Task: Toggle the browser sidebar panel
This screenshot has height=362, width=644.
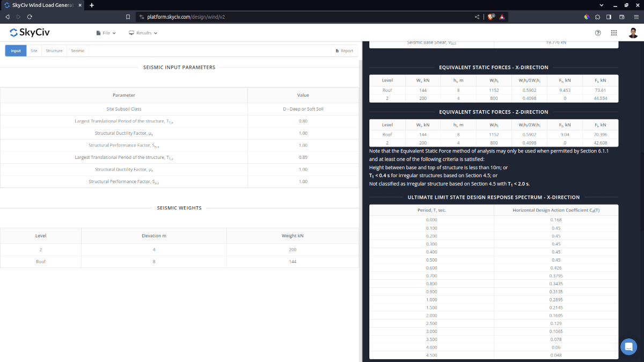Action: pyautogui.click(x=609, y=17)
